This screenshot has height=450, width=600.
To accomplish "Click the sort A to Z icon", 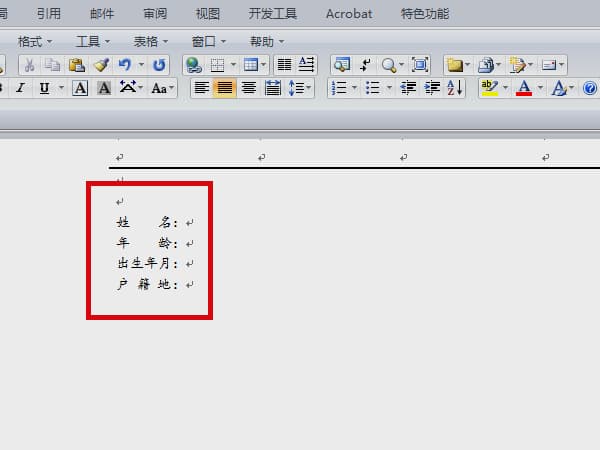I will 455,88.
